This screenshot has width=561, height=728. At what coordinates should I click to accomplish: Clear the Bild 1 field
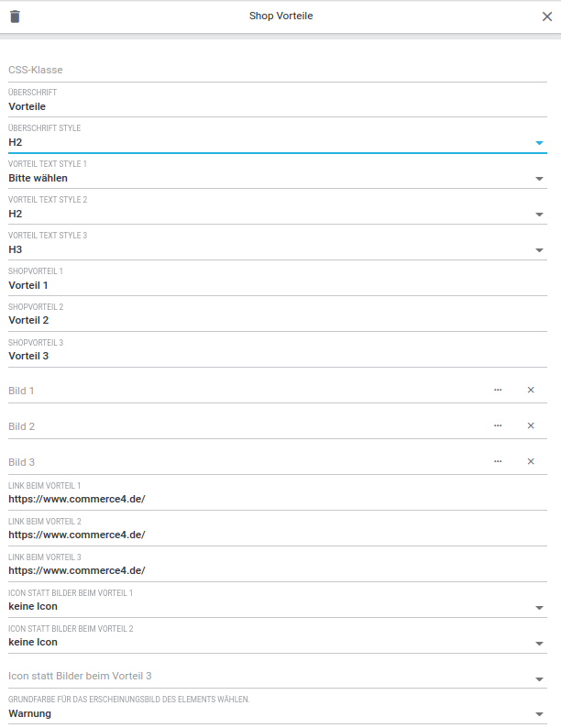point(531,390)
